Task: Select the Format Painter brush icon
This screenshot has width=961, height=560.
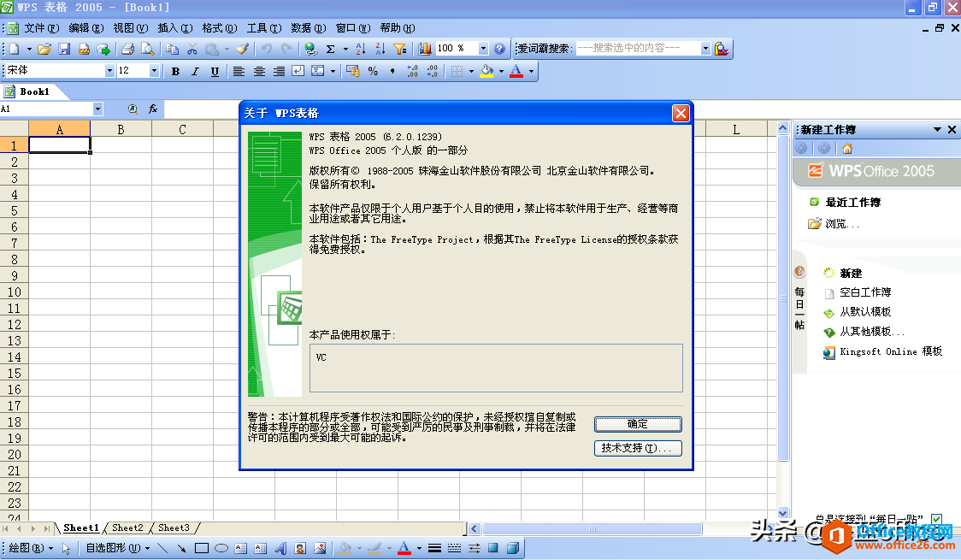Action: 243,49
